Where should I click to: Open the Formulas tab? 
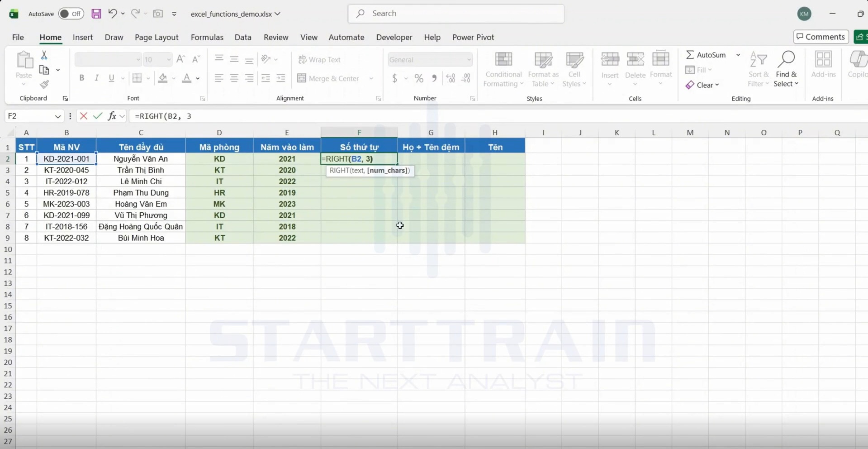click(x=207, y=37)
